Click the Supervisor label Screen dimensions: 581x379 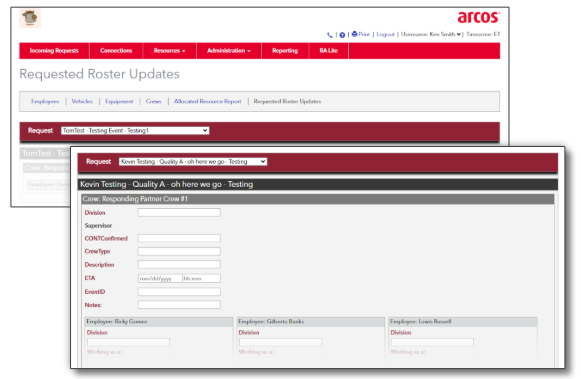pos(98,226)
